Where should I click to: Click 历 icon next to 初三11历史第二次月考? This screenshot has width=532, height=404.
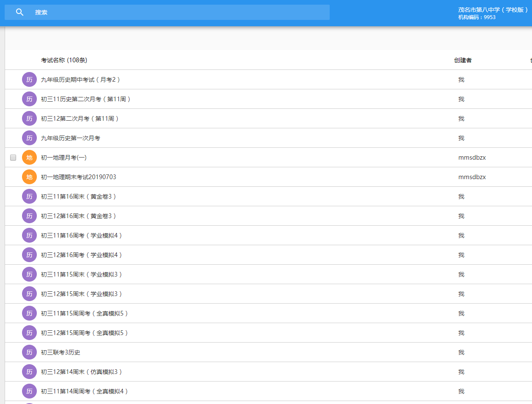[29, 99]
